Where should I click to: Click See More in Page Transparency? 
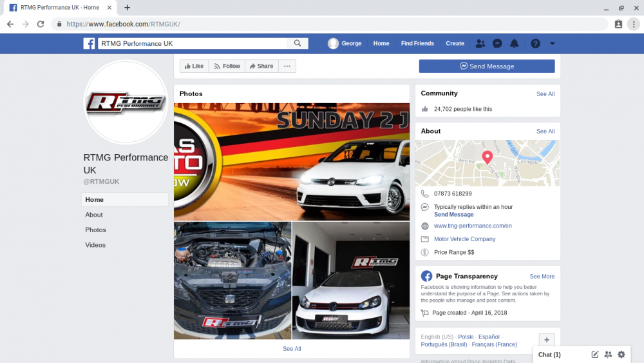[x=542, y=276]
